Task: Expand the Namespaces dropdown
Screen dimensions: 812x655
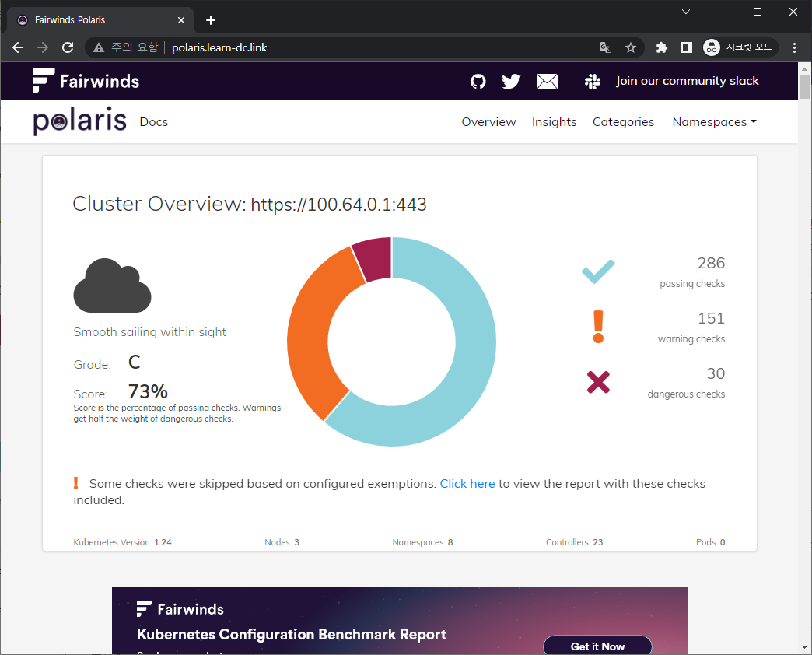Action: pos(714,122)
